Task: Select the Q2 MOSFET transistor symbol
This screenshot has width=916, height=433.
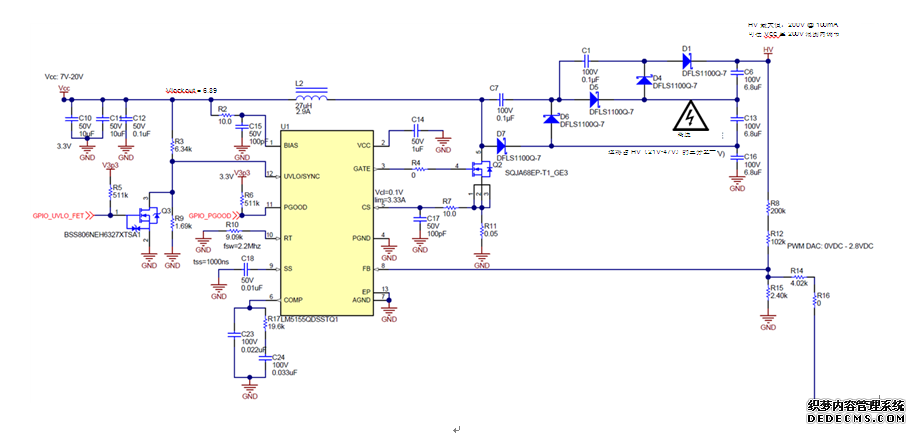Action: point(483,169)
